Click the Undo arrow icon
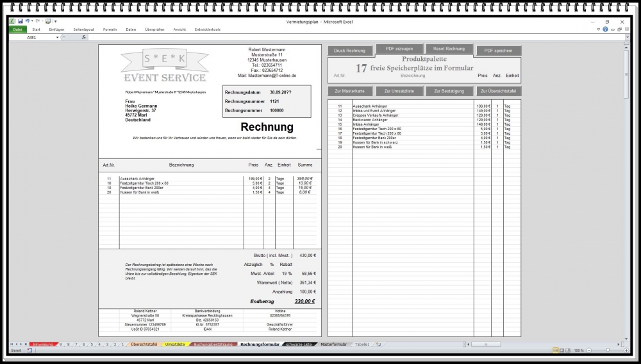 click(x=28, y=21)
